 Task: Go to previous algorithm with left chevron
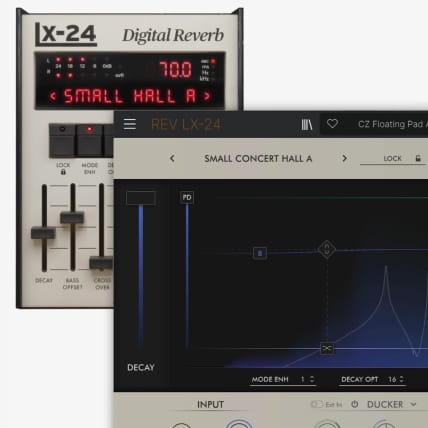(x=172, y=158)
